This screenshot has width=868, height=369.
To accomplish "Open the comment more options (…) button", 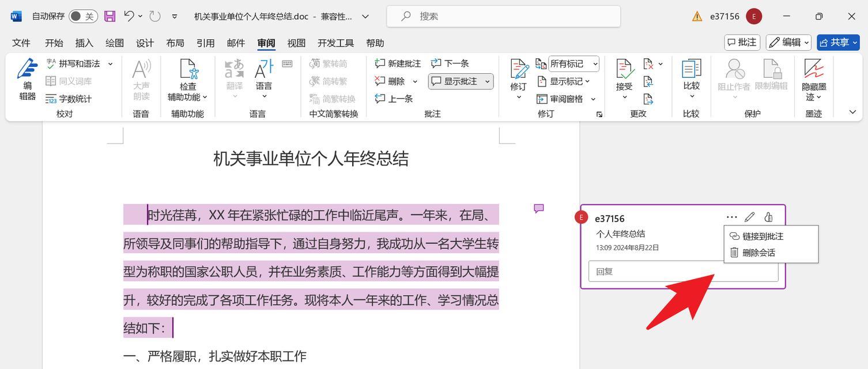I will 732,217.
